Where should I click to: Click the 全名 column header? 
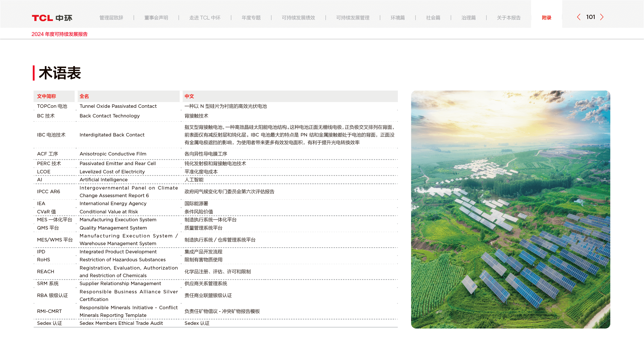tap(84, 96)
